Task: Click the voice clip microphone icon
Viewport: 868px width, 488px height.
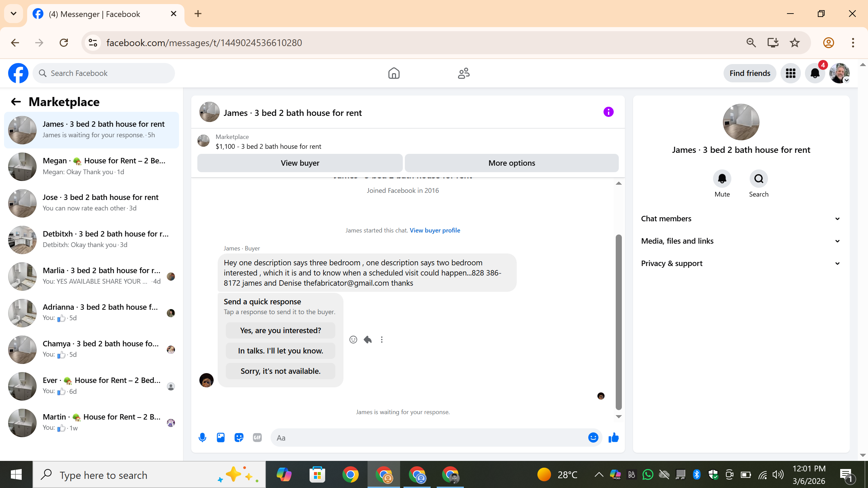Action: tap(202, 438)
